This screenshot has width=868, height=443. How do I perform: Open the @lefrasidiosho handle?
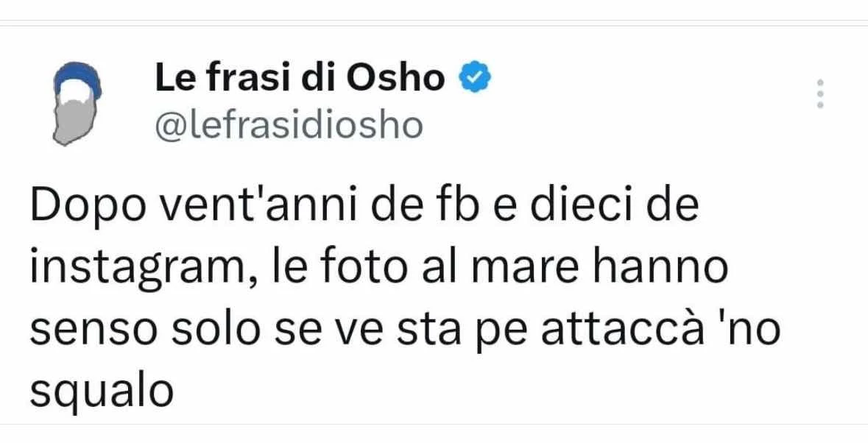pos(289,126)
